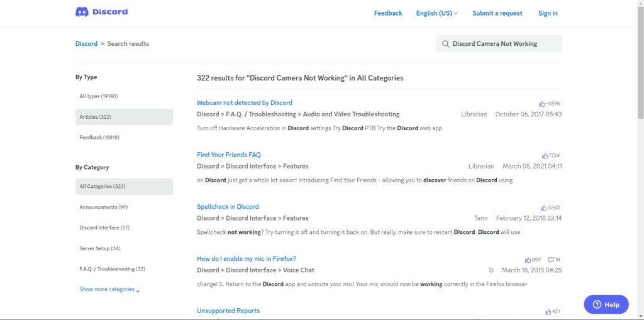Open the English (US) language dropdown
The height and width of the screenshot is (320, 644).
click(436, 13)
